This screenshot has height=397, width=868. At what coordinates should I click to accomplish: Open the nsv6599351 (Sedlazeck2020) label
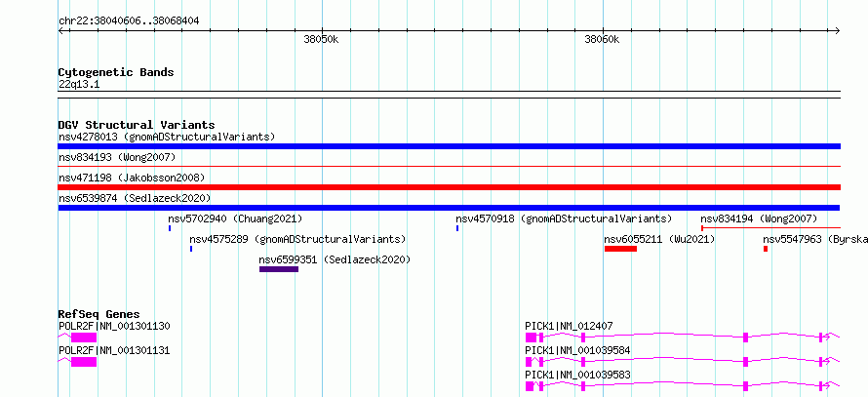coord(335,259)
